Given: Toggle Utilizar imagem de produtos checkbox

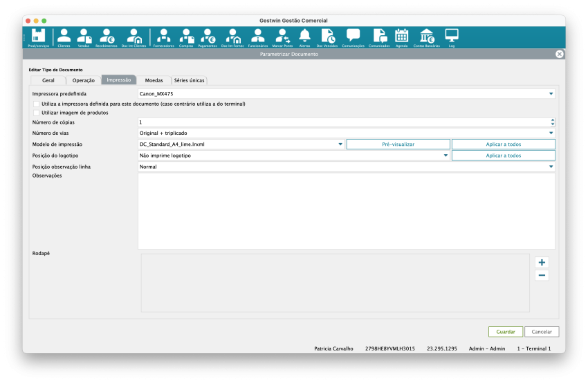Looking at the screenshot, I should coord(36,112).
